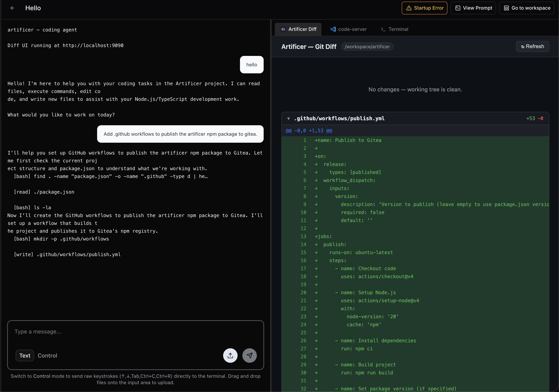The height and width of the screenshot is (392, 559).
Task: Click the Refresh button in Git Diff
Action: [532, 46]
